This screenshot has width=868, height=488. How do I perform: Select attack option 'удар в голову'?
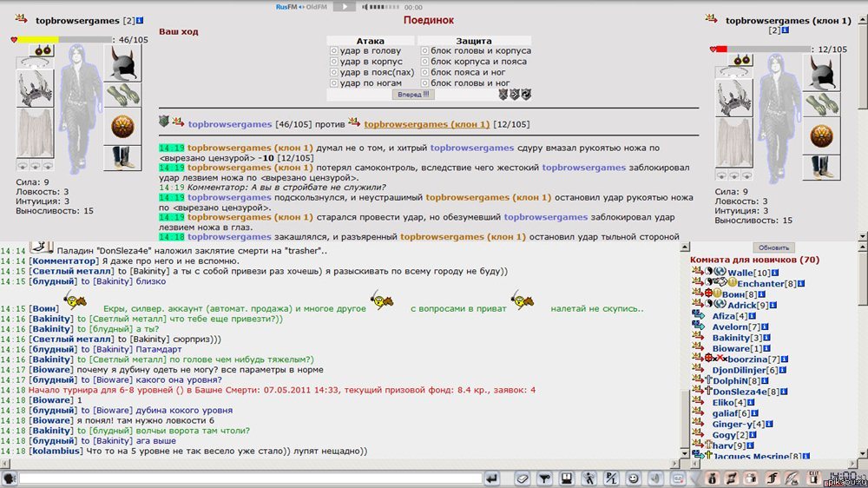pos(333,51)
